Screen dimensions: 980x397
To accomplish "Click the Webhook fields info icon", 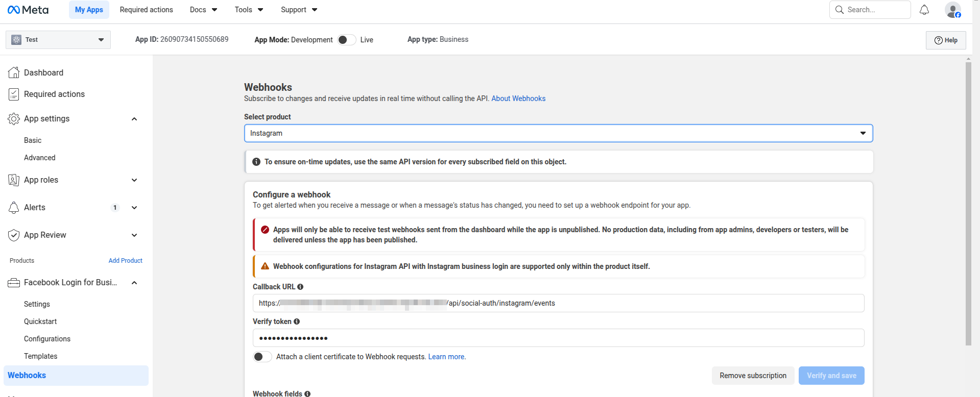I will [307, 393].
